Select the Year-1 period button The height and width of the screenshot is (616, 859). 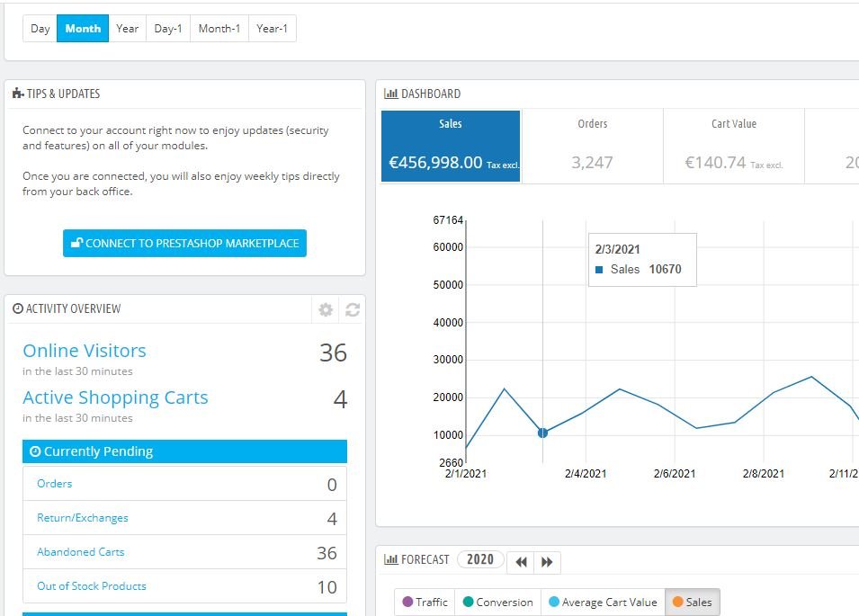pos(272,29)
